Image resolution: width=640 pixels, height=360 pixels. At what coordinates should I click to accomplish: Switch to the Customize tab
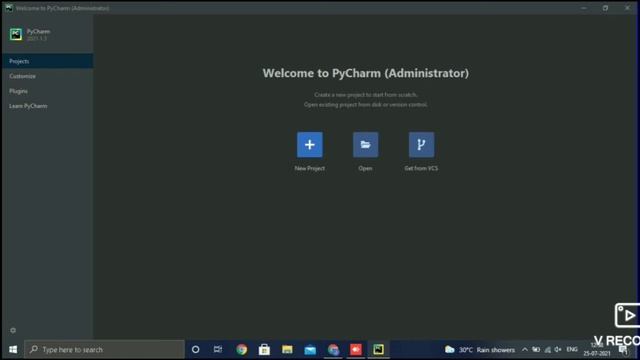point(47,76)
